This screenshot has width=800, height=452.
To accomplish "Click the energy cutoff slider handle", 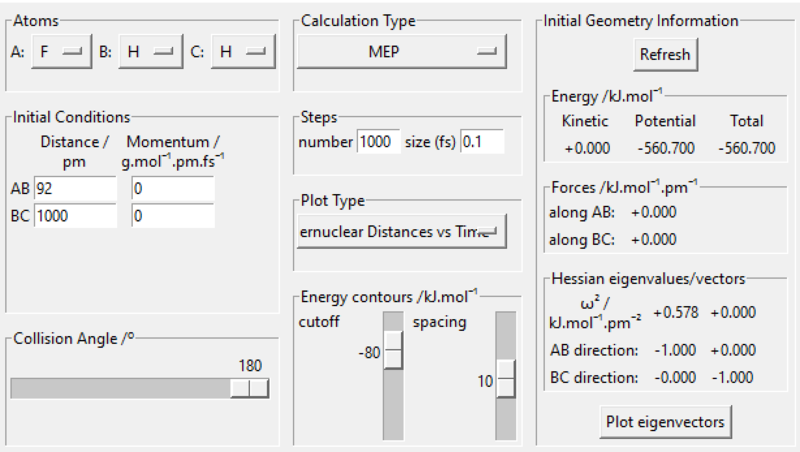I will [x=394, y=352].
